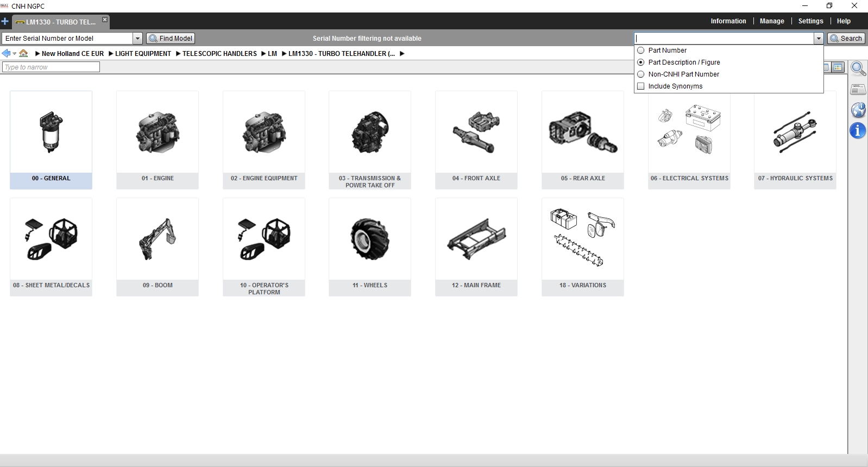Click the New Holland CE EUR breadcrumb link

pyautogui.click(x=73, y=54)
